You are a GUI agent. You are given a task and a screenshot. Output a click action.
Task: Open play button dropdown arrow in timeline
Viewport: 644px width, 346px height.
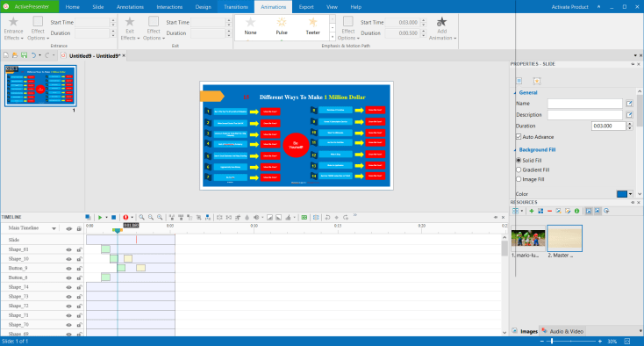point(106,218)
